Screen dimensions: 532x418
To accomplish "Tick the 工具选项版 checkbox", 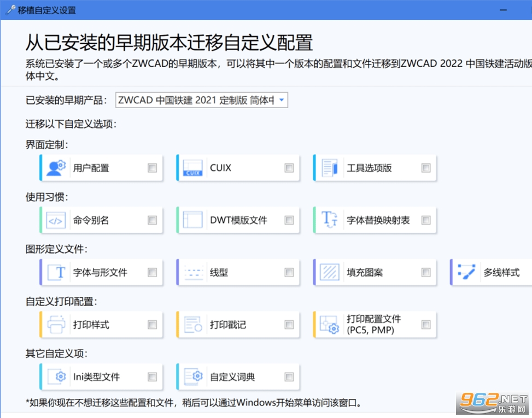I will [426, 168].
